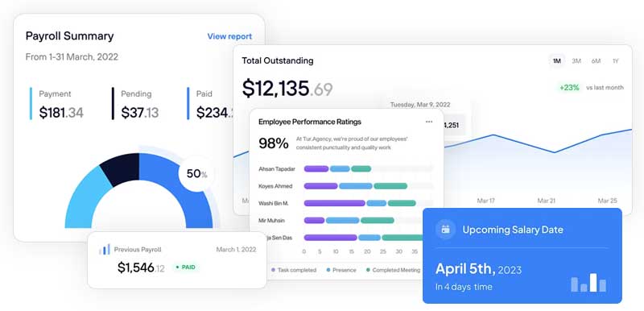Select the Ahsan Tapadar row label
Screen dimensions: 644x311
(x=276, y=169)
